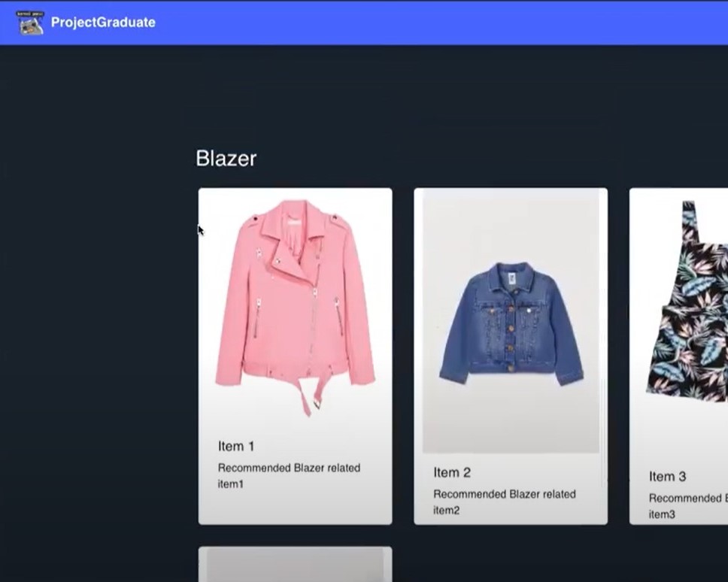Click the ProjectGraduate logo icon
Image resolution: width=728 pixels, height=582 pixels.
pos(31,23)
